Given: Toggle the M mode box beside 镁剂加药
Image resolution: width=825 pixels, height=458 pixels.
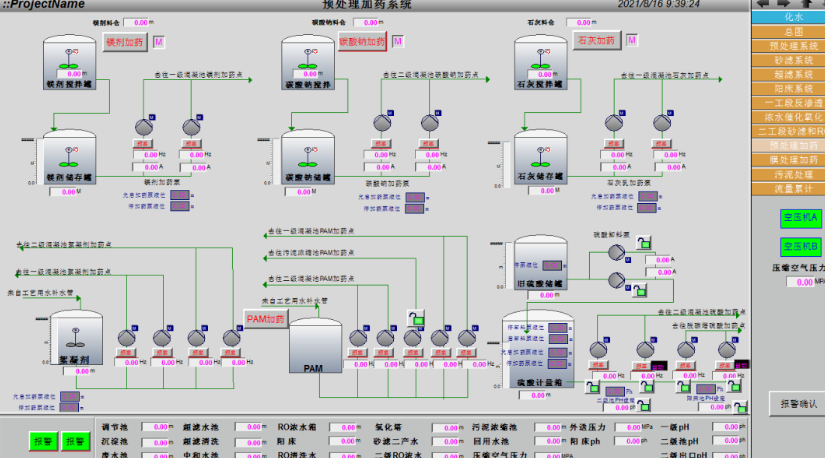Looking at the screenshot, I should [158, 42].
